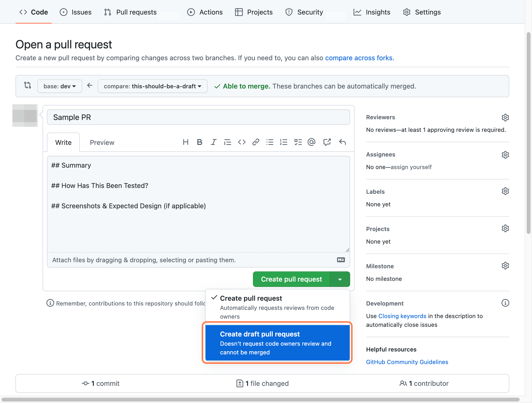
Task: Click the Markdown supported icon
Action: 341,260
